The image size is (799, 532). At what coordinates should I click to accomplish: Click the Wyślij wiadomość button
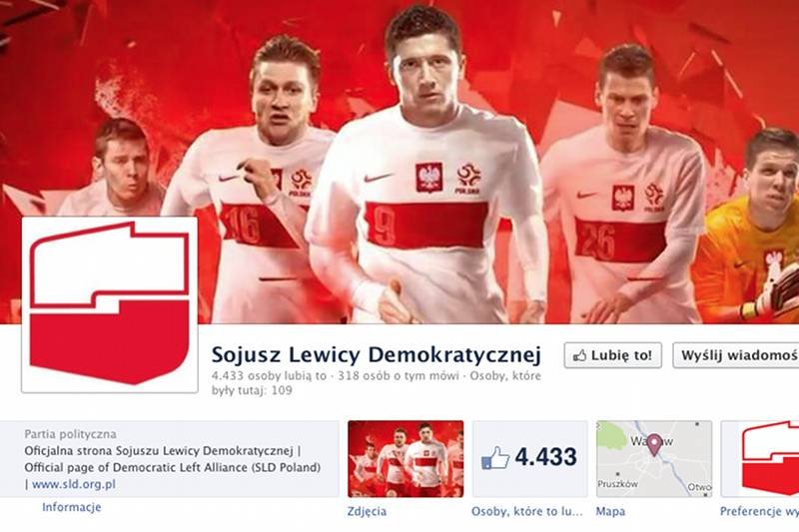pos(736,355)
